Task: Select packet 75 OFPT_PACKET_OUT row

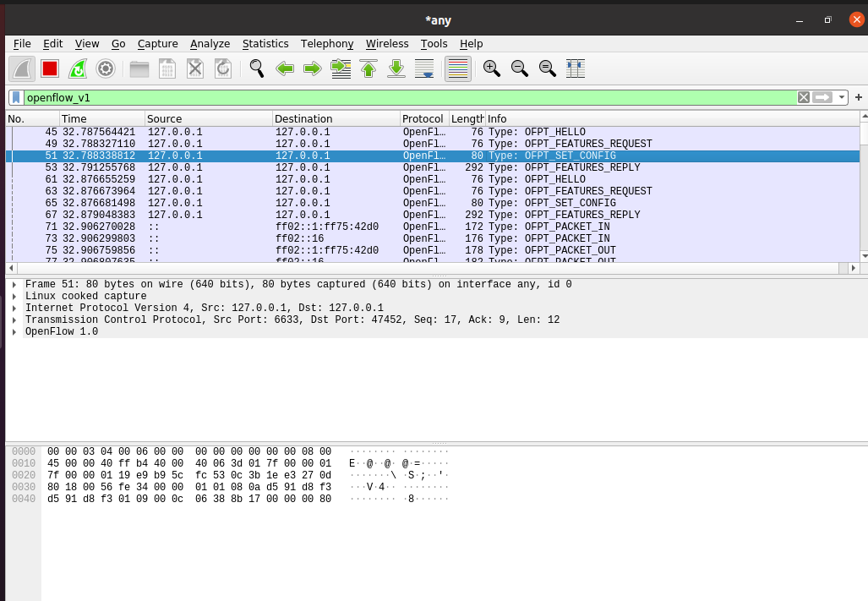Action: pyautogui.click(x=433, y=251)
